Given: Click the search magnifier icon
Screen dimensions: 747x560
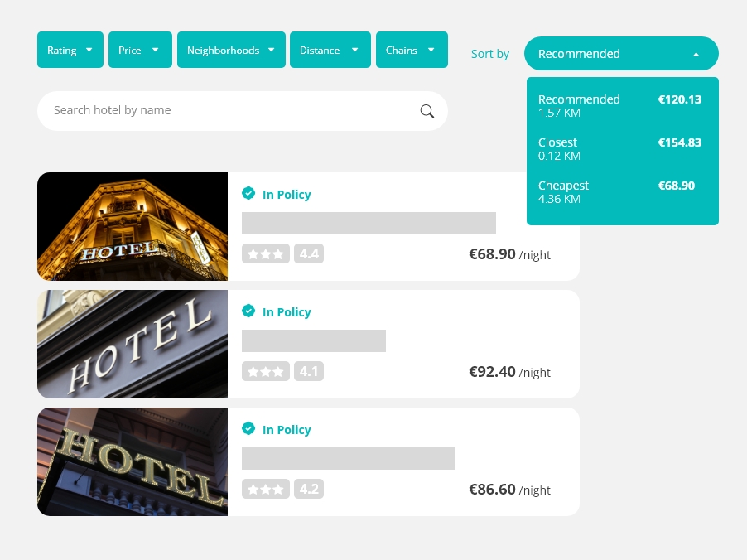Looking at the screenshot, I should pyautogui.click(x=427, y=110).
